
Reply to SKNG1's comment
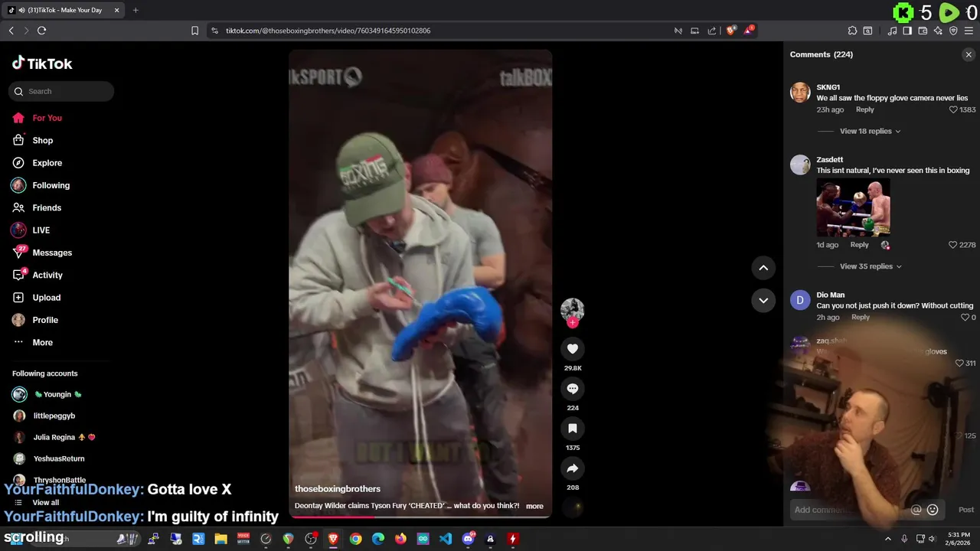[x=864, y=109]
